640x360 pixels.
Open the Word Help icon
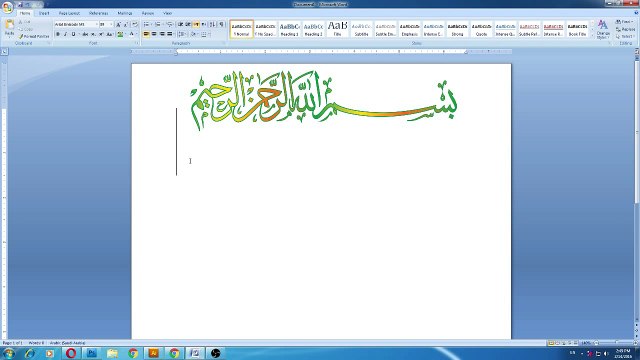636,13
